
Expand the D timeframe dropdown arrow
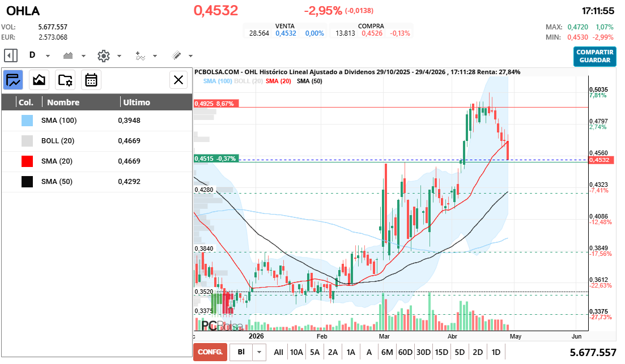coord(48,56)
